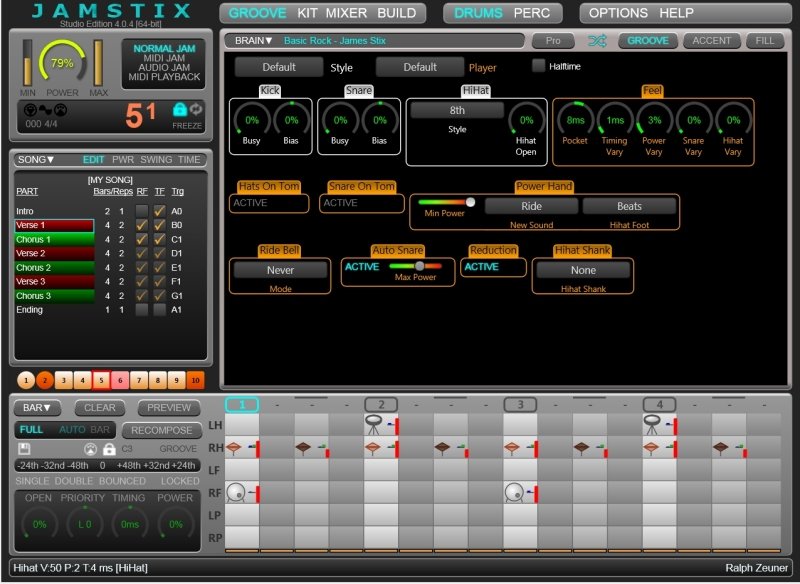Viewport: 800px width, 584px height.
Task: Select the dark hihat hit after beat 4
Action: click(729, 448)
